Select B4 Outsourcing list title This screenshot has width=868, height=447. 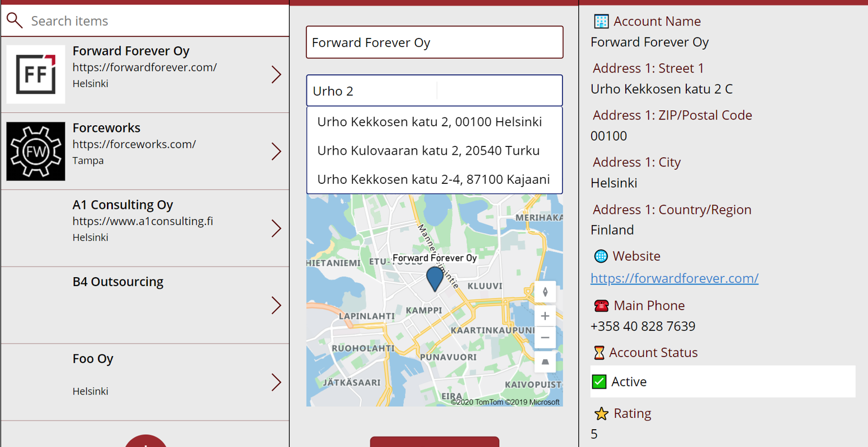tap(118, 282)
